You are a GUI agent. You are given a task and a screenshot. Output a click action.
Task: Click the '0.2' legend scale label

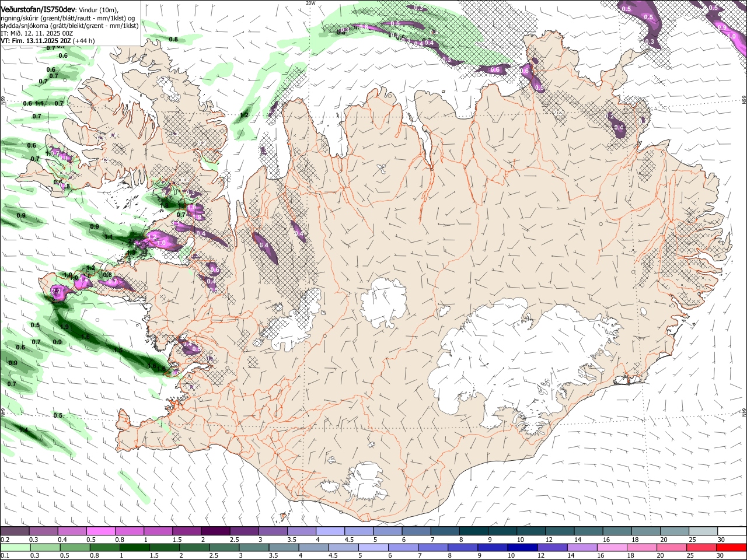point(5,540)
